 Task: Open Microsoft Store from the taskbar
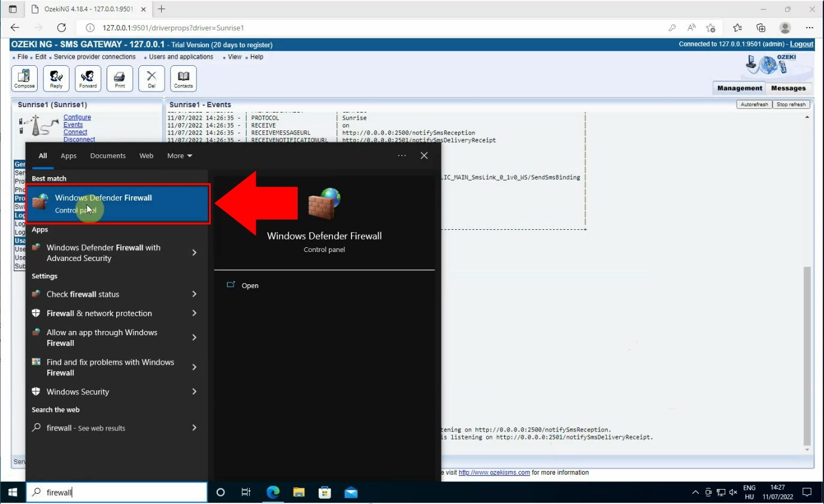coord(325,492)
